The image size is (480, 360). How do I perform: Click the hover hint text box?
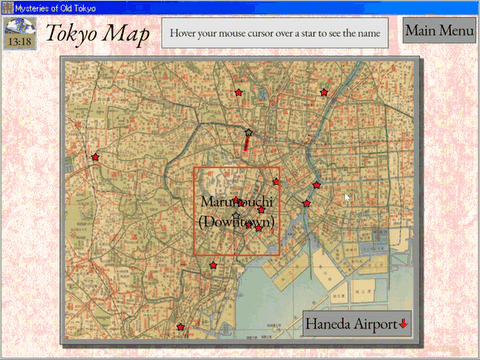275,33
